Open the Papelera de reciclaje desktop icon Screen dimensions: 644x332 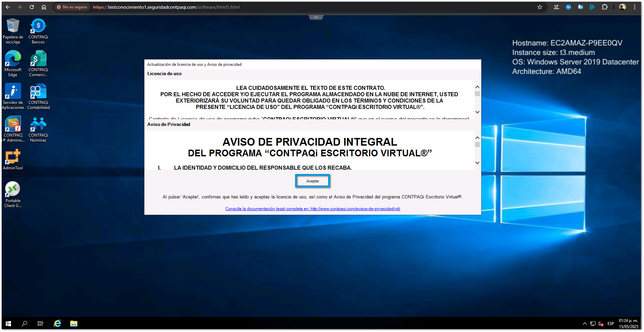tap(13, 31)
